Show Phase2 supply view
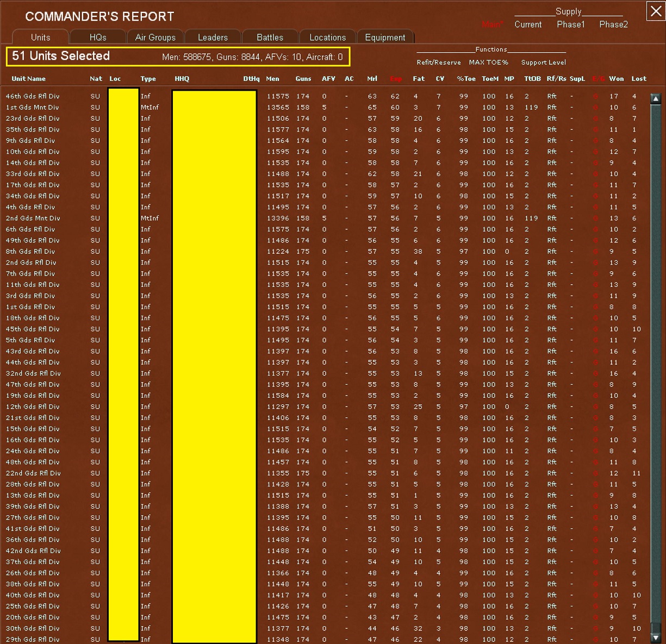666x644 pixels. [x=613, y=24]
